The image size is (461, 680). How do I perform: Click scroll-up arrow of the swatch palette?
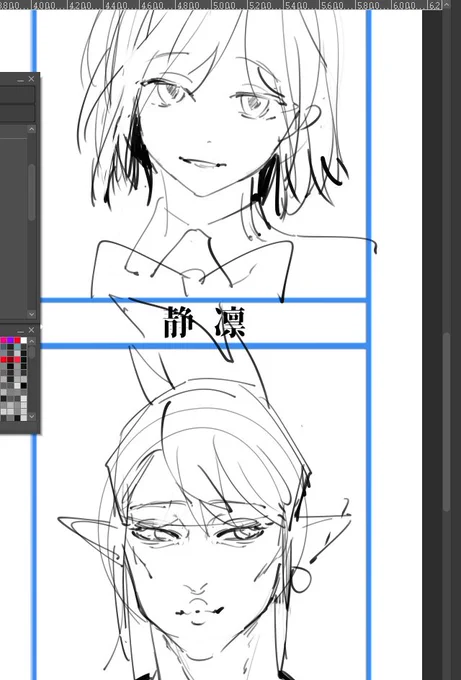pos(32,341)
